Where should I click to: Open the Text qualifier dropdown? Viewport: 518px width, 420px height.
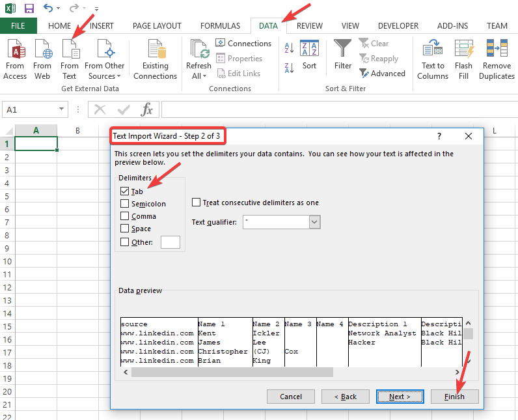pyautogui.click(x=314, y=222)
